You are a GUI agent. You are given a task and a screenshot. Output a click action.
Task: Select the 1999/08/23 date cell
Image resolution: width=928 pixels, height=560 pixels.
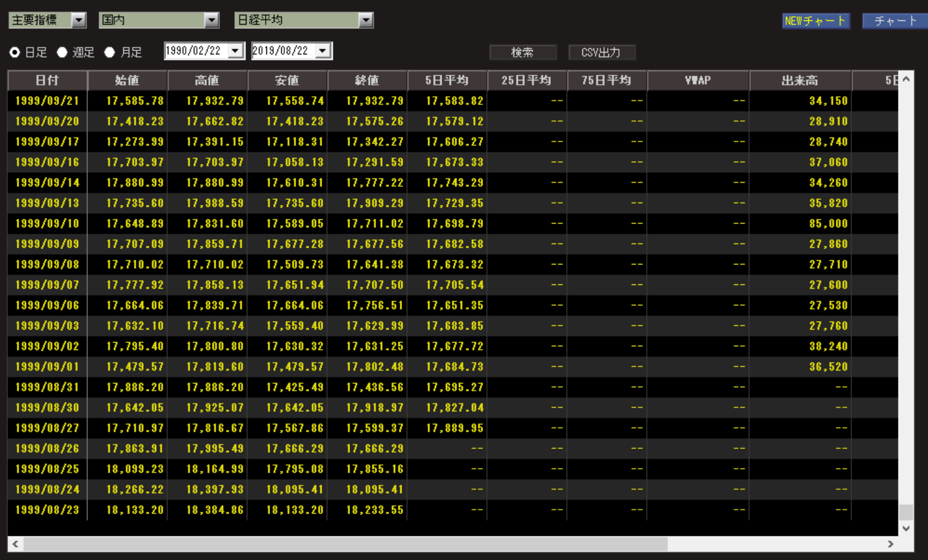(47, 510)
